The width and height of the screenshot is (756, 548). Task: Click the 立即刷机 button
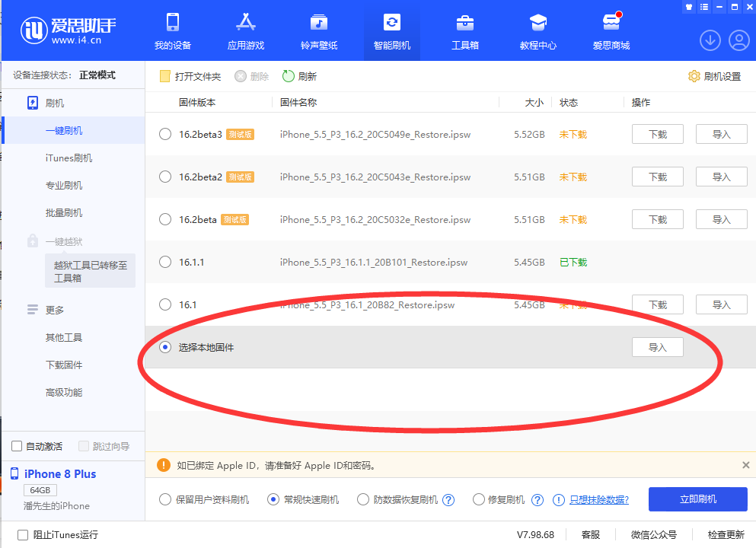(697, 499)
